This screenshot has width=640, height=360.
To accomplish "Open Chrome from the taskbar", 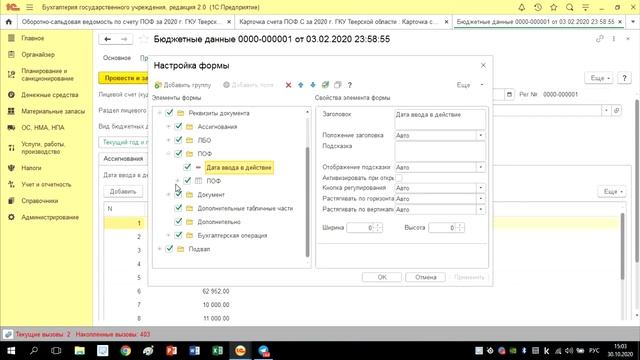I will (125, 351).
